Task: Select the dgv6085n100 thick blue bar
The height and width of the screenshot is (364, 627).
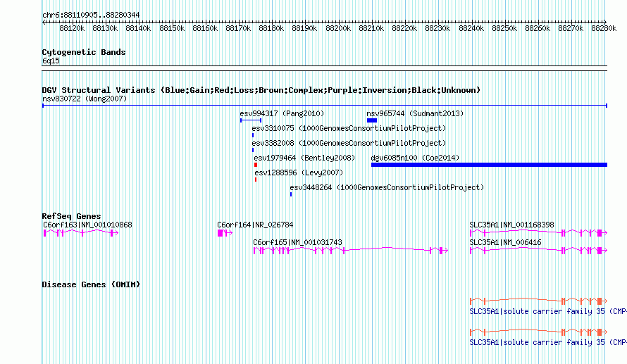Action: click(489, 165)
